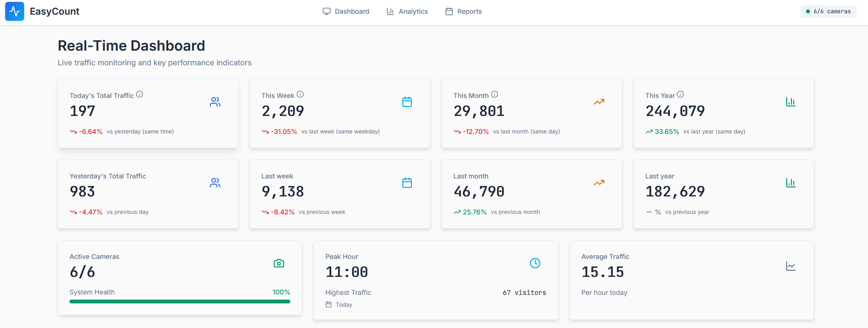The image size is (868, 328).
Task: Click the System Health progress bar
Action: [180, 301]
